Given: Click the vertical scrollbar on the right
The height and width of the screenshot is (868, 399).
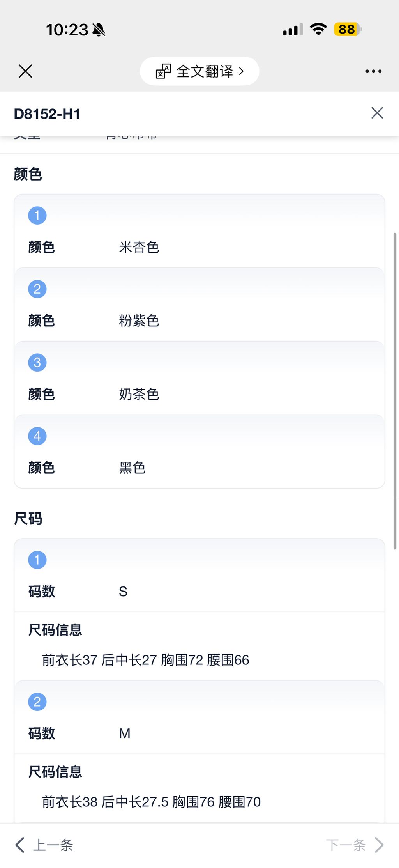Looking at the screenshot, I should (395, 390).
